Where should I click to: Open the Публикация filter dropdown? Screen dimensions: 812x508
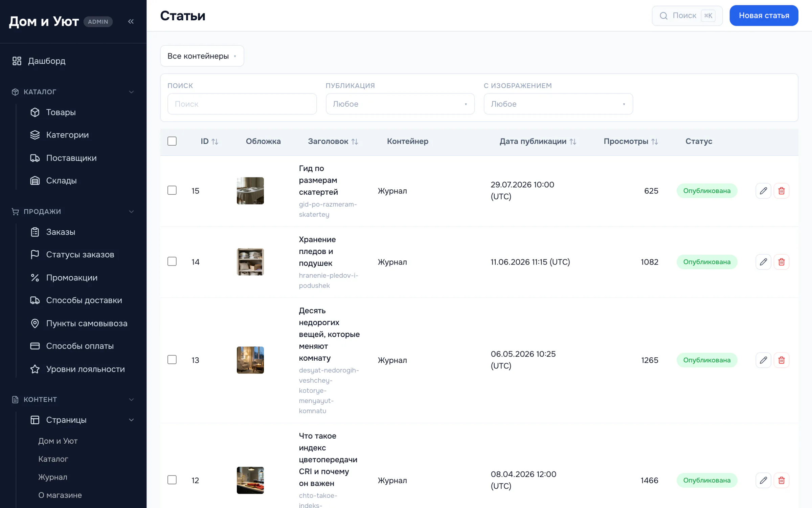[x=400, y=104]
